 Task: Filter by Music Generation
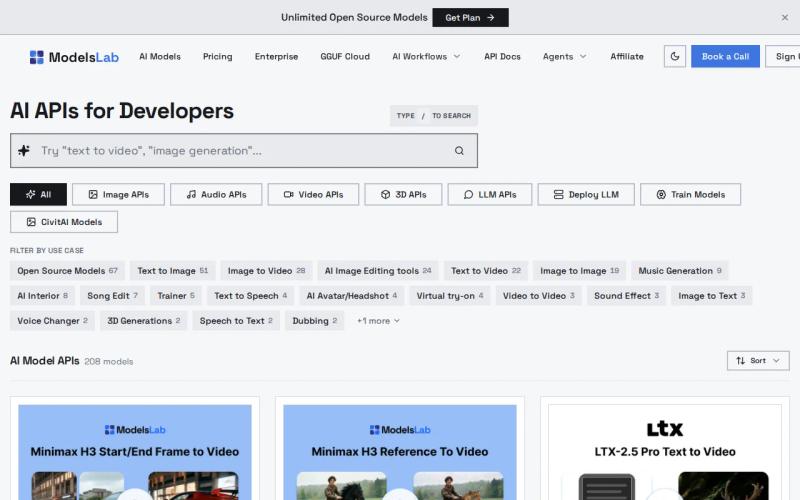pos(680,271)
